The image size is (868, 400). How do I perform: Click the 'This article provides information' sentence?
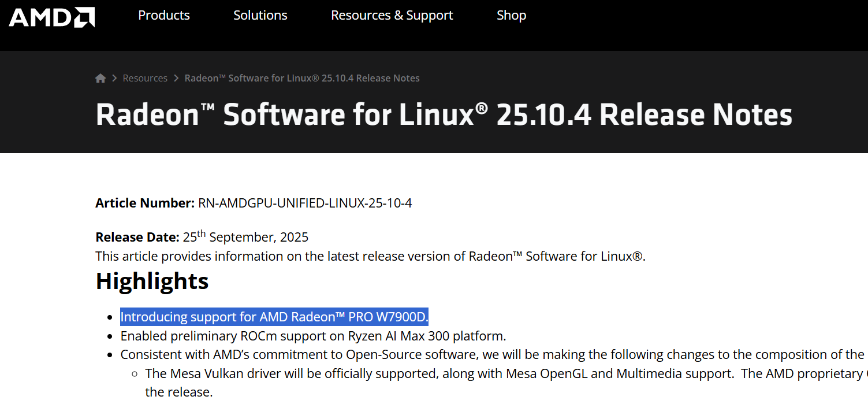(x=370, y=256)
